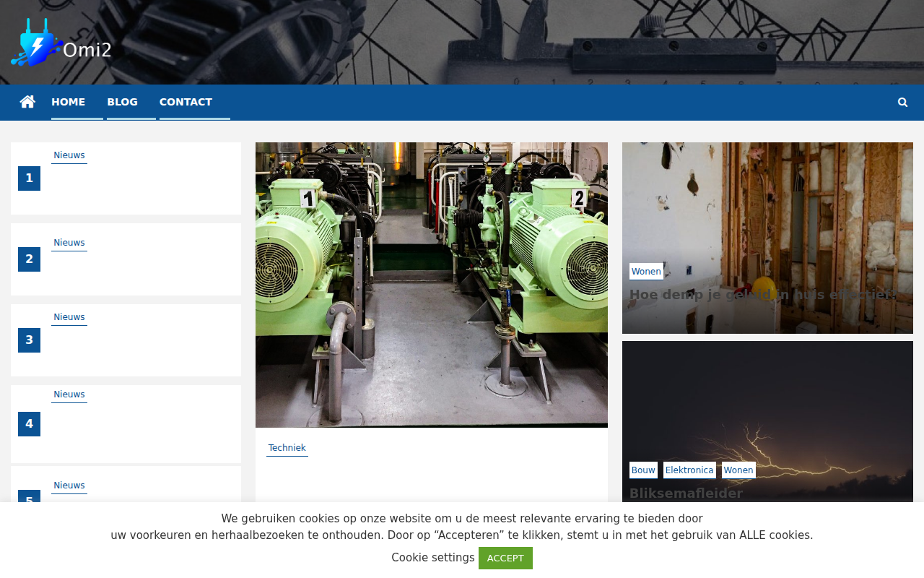Accept cookies with ACCEPT button

click(505, 558)
